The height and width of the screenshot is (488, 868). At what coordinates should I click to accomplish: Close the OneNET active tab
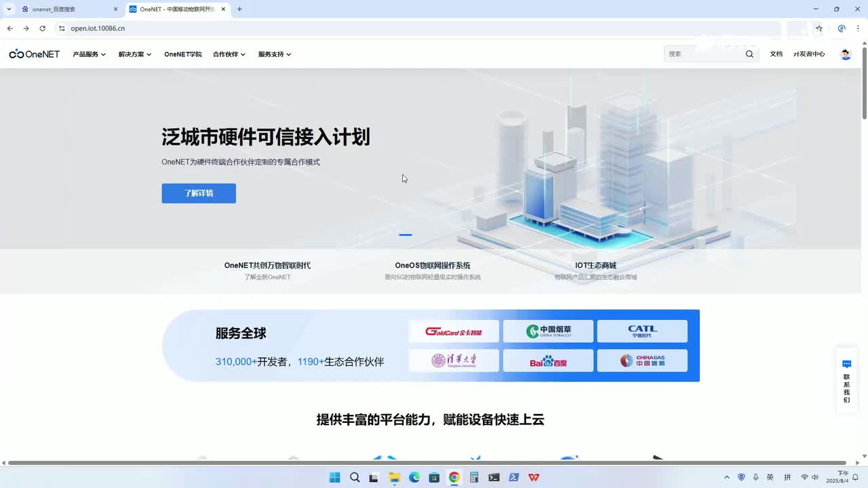coord(223,9)
